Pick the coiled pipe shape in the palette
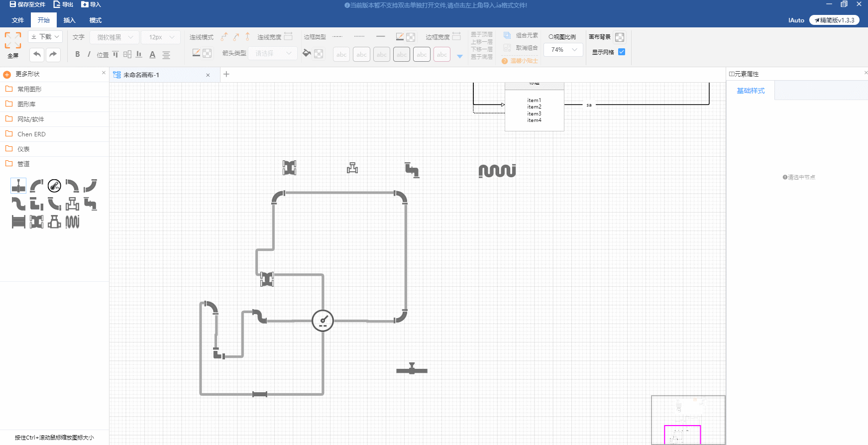868x445 pixels. click(72, 222)
